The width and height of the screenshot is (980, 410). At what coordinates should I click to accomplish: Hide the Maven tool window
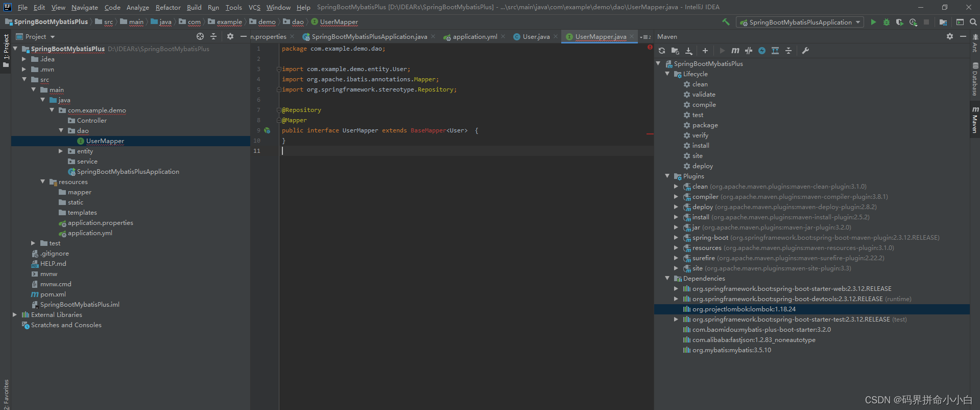click(x=963, y=36)
